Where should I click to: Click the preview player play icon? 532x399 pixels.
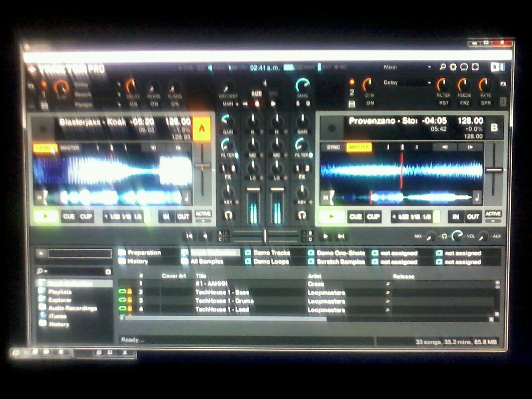coord(41,253)
